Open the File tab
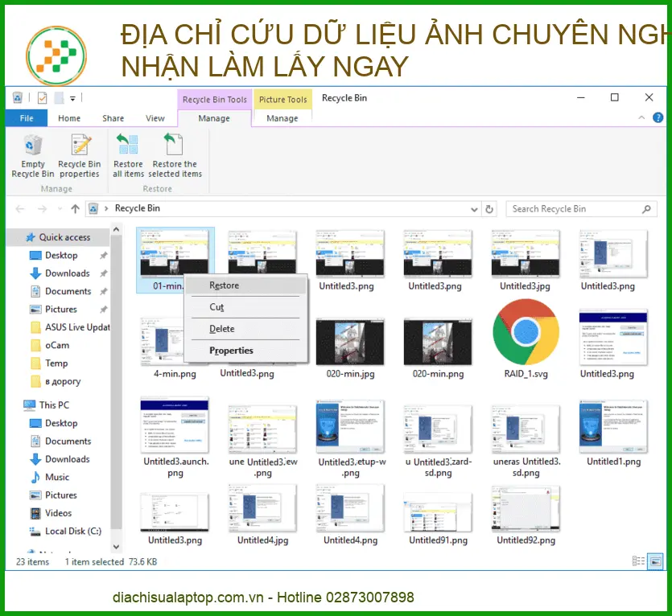Viewport: 672px width, 616px height. (x=27, y=118)
